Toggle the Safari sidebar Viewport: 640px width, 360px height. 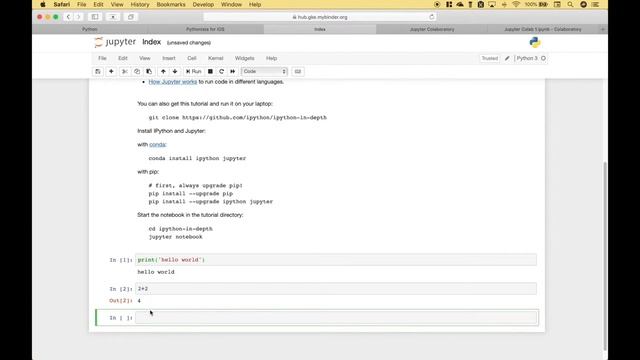[x=95, y=17]
